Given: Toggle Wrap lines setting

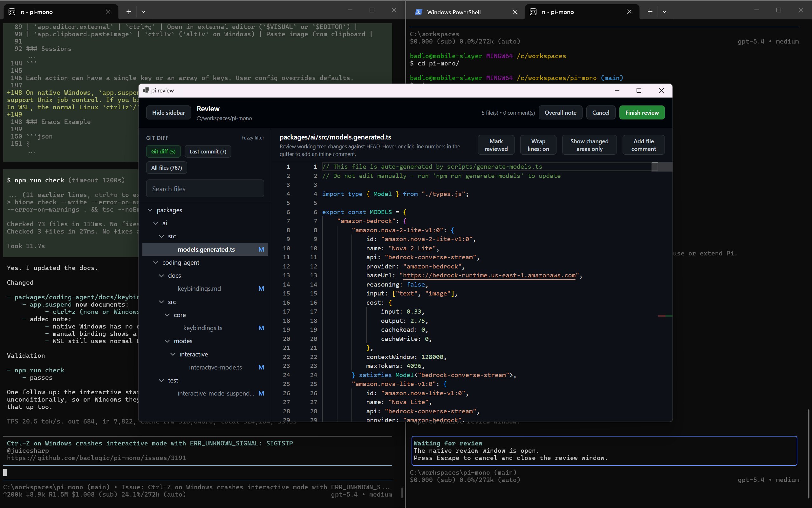Looking at the screenshot, I should (538, 145).
